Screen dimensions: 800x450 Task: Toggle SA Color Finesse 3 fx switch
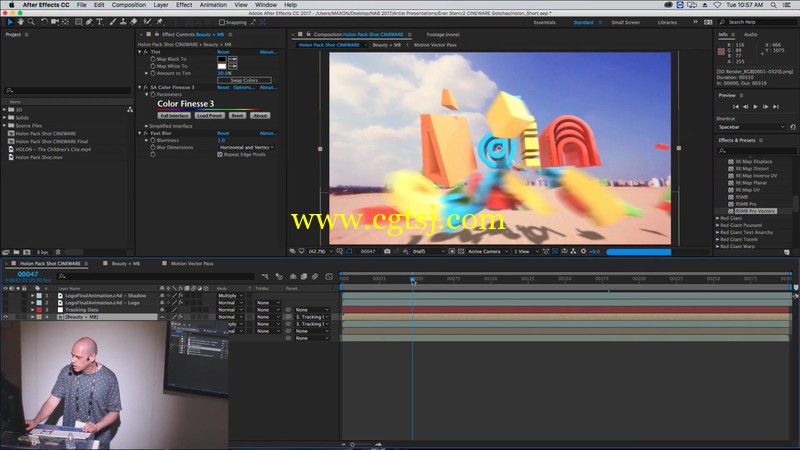pyautogui.click(x=146, y=87)
